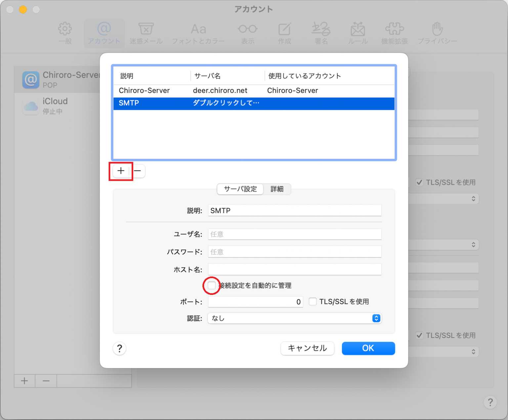The width and height of the screenshot is (508, 420).
Task: Click the プライバシー (Privacy) toolbar icon
Action: click(x=437, y=32)
